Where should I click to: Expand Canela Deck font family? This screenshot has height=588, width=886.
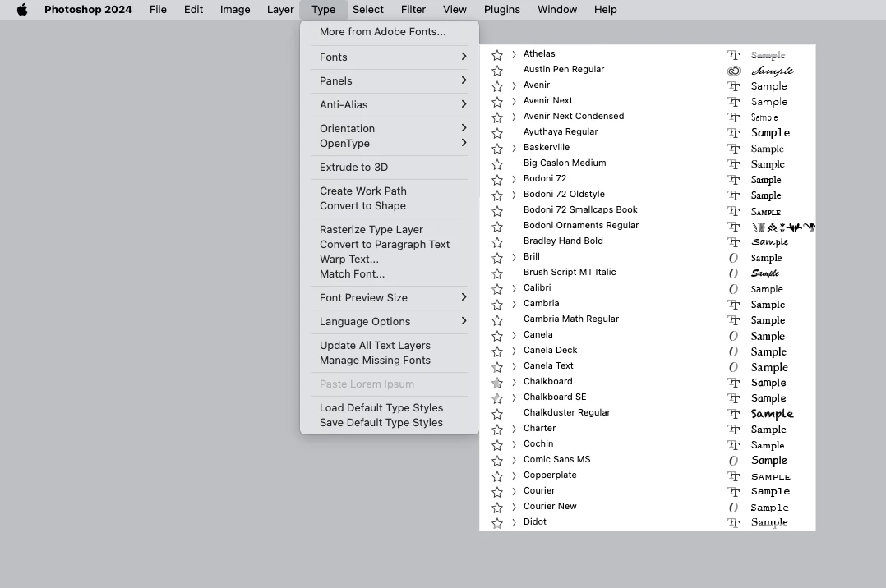click(x=514, y=351)
